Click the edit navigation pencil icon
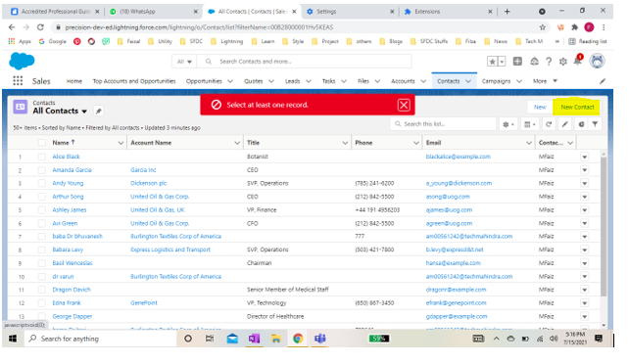629x364 pixels. click(603, 81)
